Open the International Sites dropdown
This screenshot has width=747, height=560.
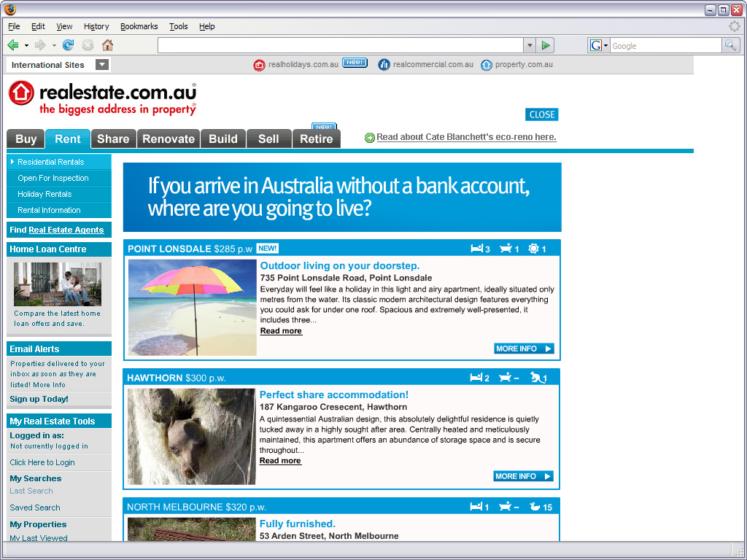[x=102, y=65]
